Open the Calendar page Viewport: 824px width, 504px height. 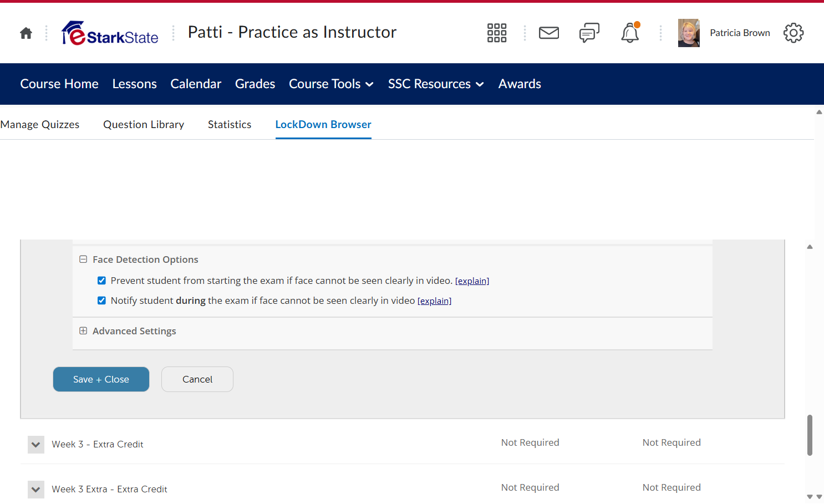pyautogui.click(x=196, y=84)
